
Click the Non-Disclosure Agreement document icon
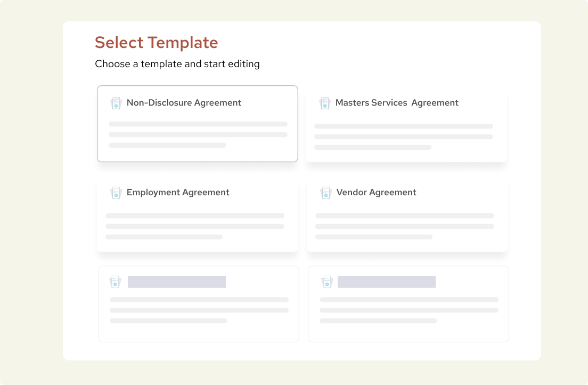[116, 103]
